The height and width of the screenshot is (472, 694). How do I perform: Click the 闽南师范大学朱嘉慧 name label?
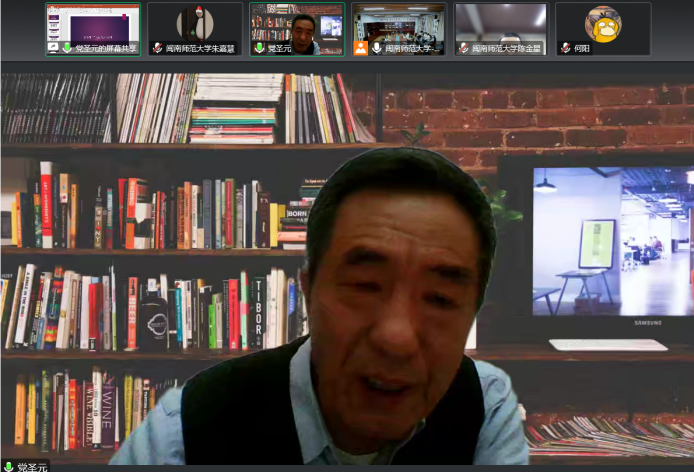coord(202,48)
